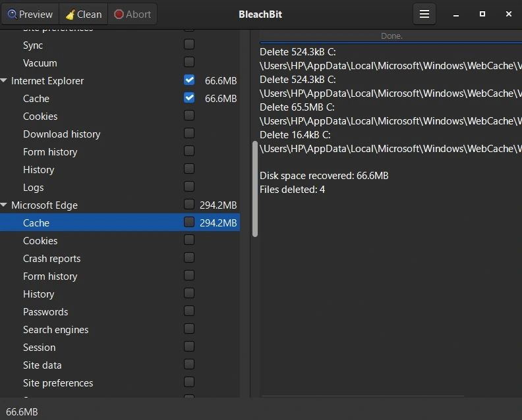Click the 66.6MB status bar value
Viewport: 522px width, 420px height.
(22, 412)
